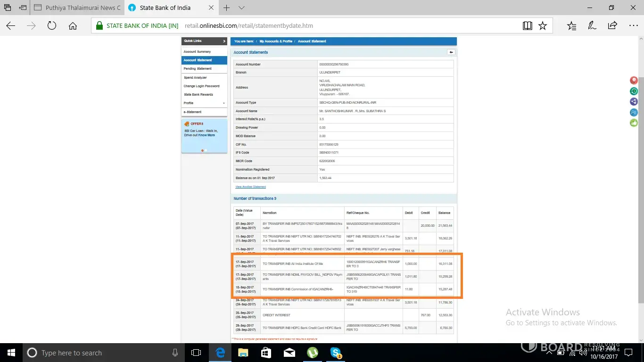Expand the Quick Links chevron
This screenshot has width=644, height=362.
tap(224, 41)
